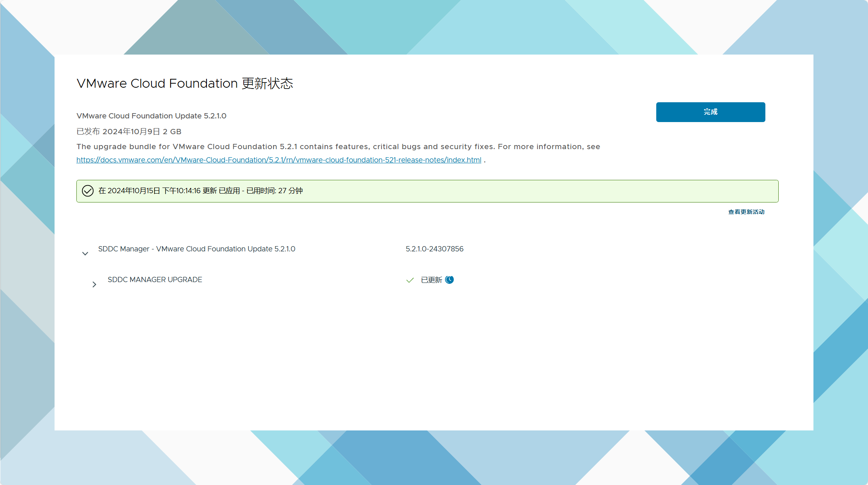868x485 pixels.
Task: Open the 查看更新活动 link
Action: click(746, 212)
